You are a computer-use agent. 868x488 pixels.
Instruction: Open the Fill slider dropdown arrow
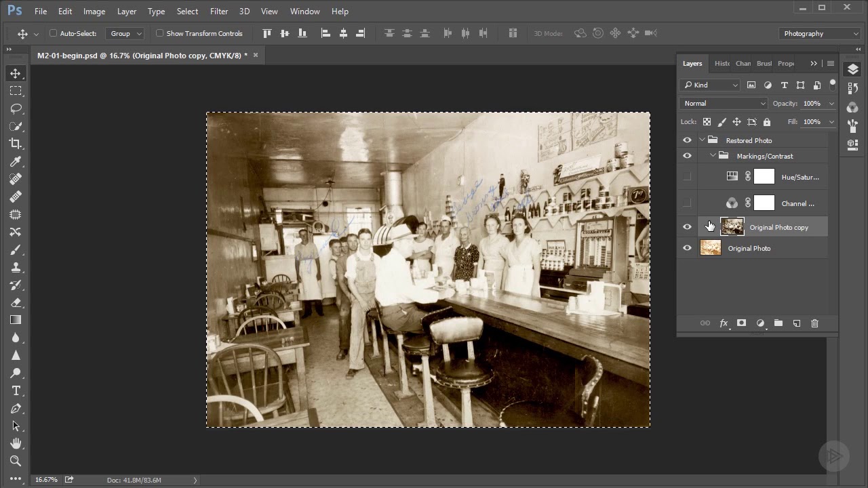click(831, 122)
